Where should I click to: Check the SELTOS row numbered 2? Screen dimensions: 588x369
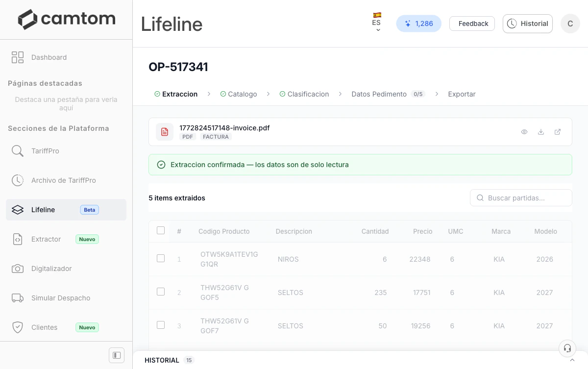point(161,292)
